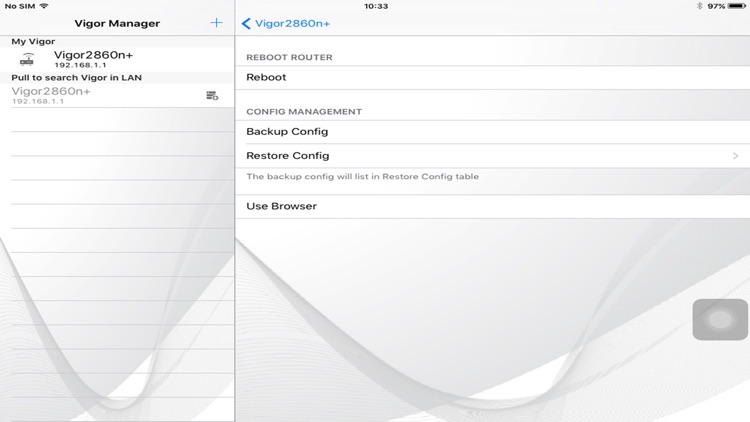Screen dimensions: 750x422
Task: Tap the battery icon in the status bar
Action: tap(737, 6)
